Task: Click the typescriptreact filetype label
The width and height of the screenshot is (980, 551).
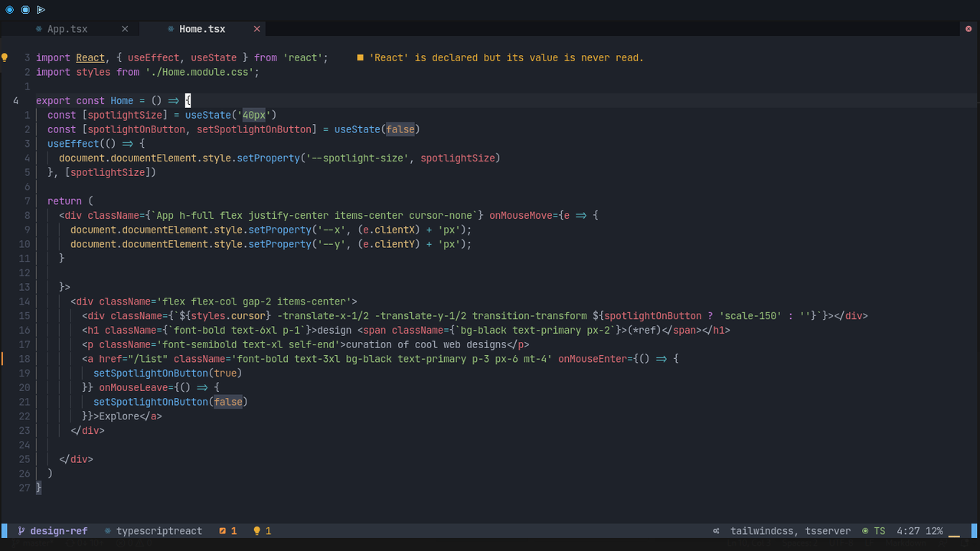Action: [159, 530]
